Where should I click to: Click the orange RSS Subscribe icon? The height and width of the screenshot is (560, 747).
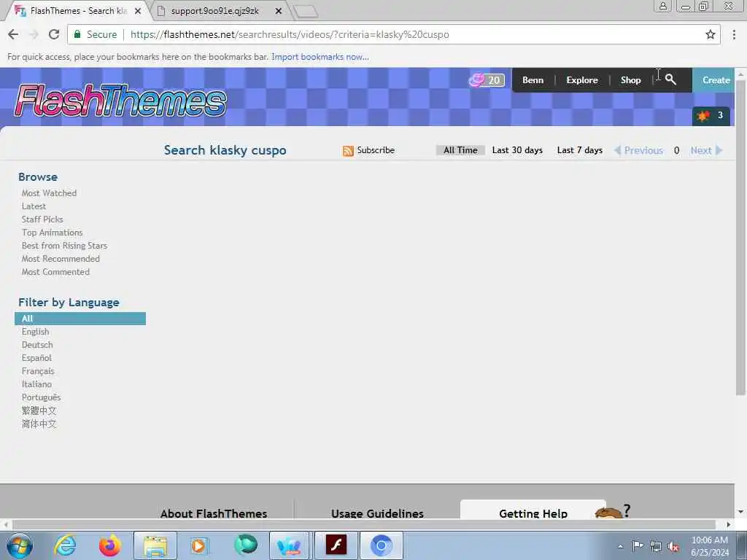(x=348, y=150)
